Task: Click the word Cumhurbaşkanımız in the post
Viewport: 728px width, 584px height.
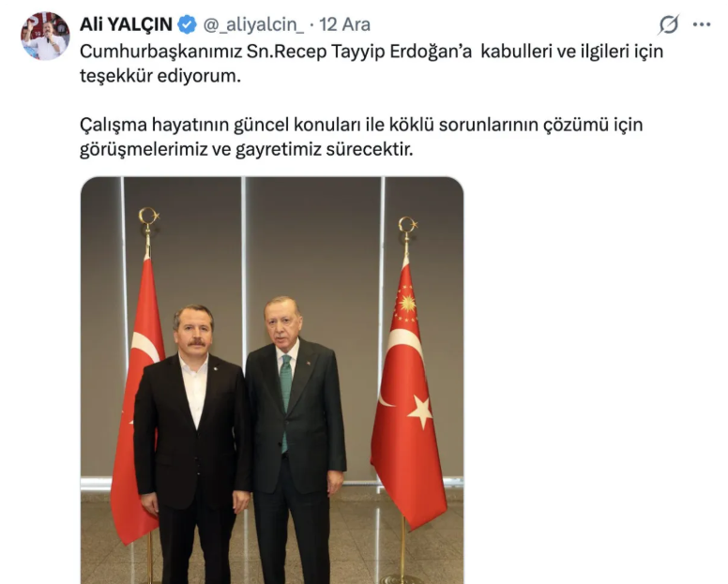Action: [x=161, y=52]
